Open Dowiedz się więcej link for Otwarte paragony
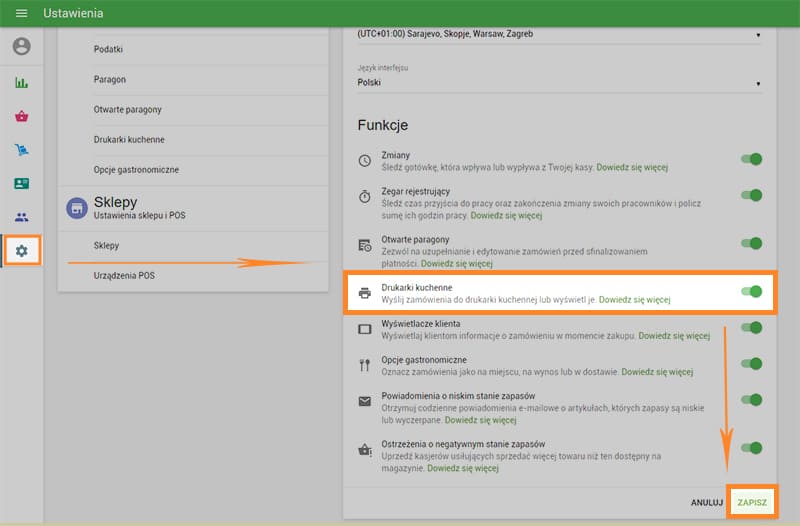The image size is (800, 526). coord(457,264)
